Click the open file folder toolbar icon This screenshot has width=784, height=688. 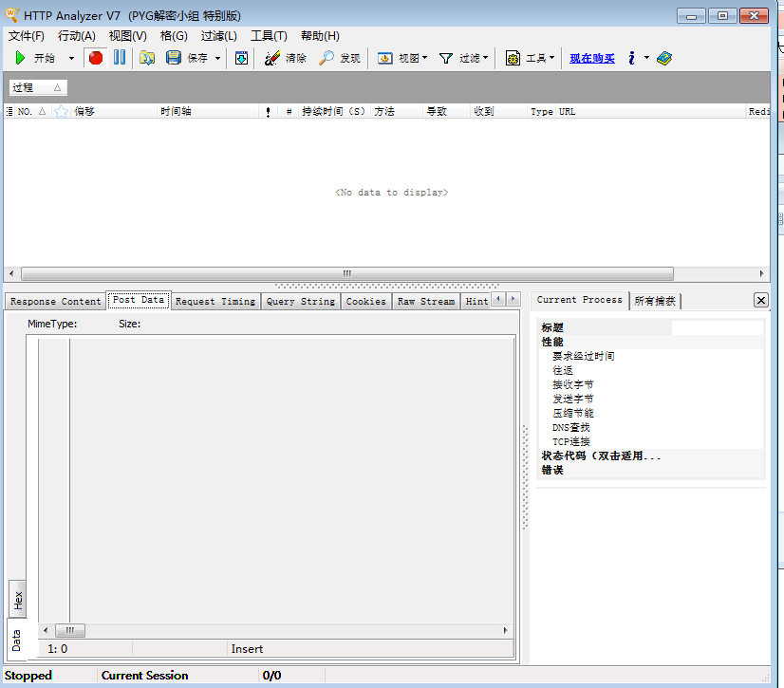[147, 58]
